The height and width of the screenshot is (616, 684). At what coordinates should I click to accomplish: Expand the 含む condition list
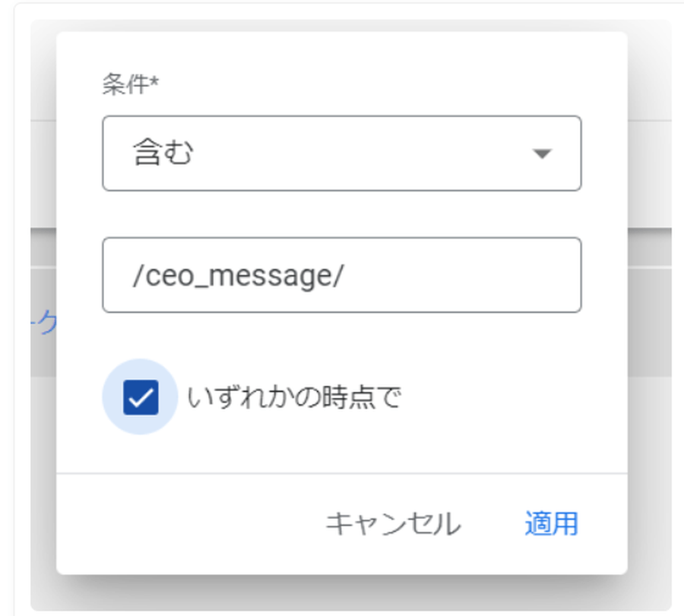pyautogui.click(x=341, y=153)
